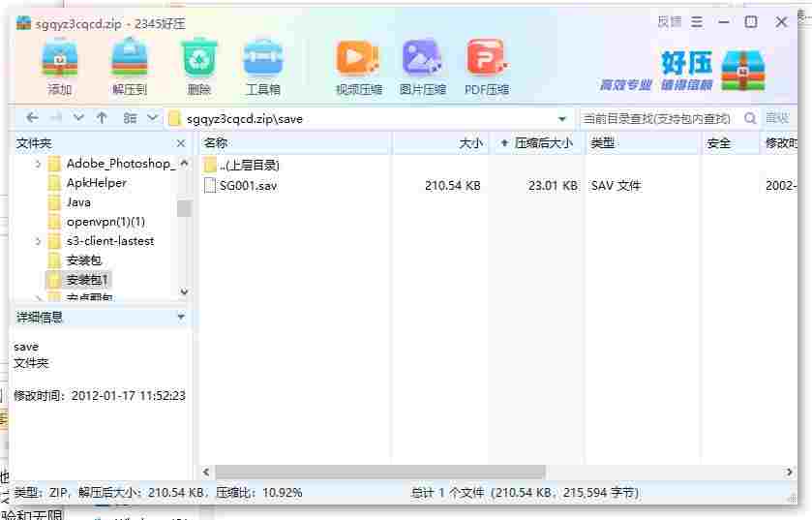Click the SG001.sav file icon
812x520 pixels.
point(210,185)
